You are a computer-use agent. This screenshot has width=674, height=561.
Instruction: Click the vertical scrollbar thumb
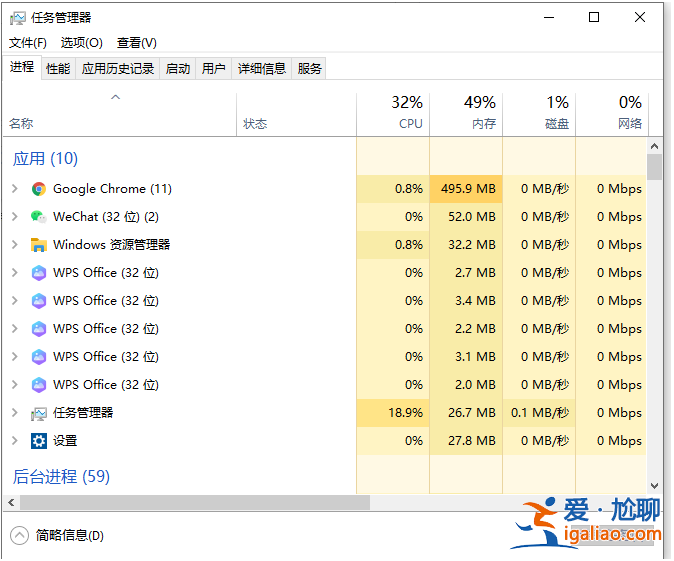[x=655, y=167]
